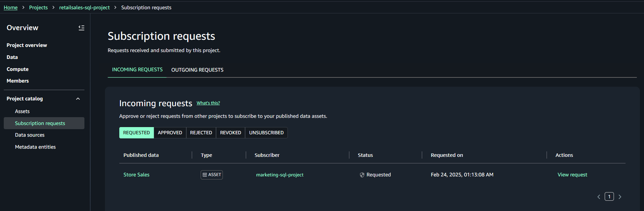Open Assets under Project catalog

22,111
